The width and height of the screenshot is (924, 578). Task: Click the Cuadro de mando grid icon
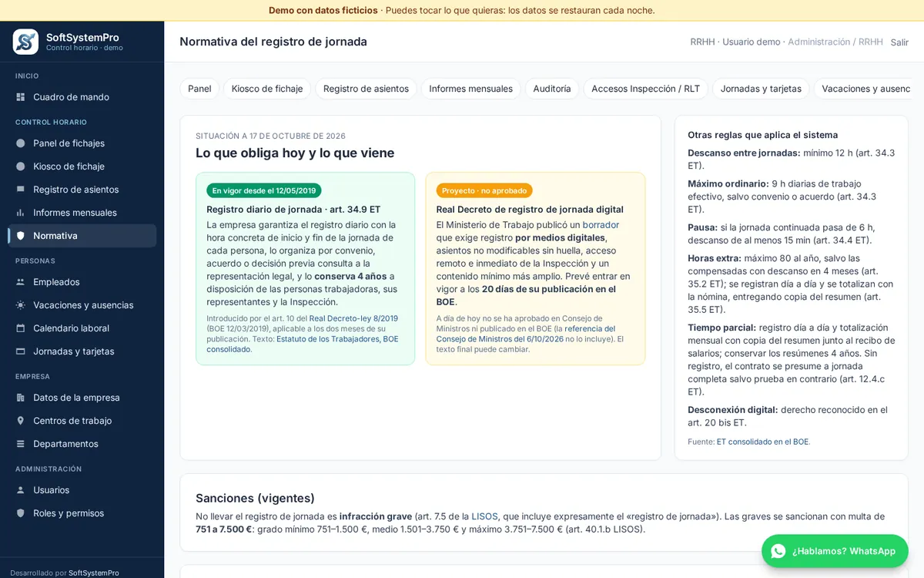click(x=21, y=97)
